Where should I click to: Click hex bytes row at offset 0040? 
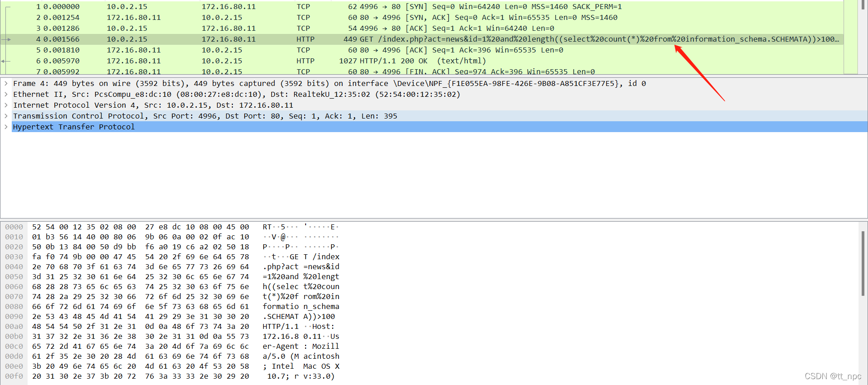[x=141, y=266]
